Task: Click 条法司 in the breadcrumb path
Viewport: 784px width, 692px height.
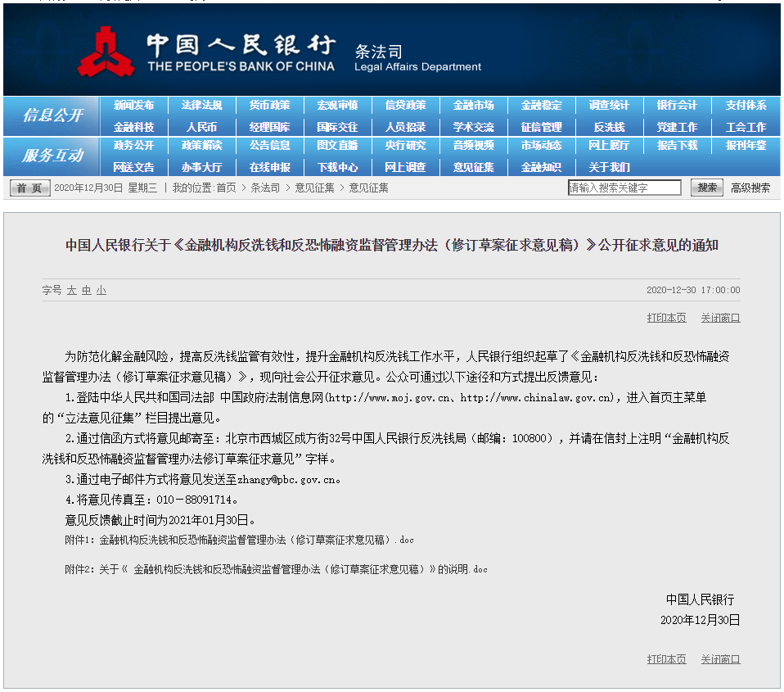Action: click(x=265, y=188)
